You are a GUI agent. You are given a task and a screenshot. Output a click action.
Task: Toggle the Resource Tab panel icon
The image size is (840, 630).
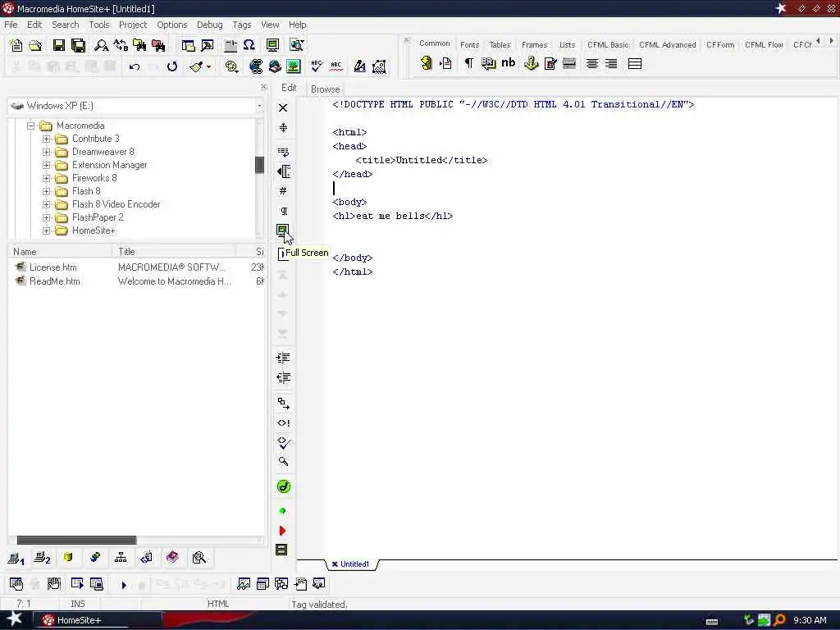coord(188,46)
